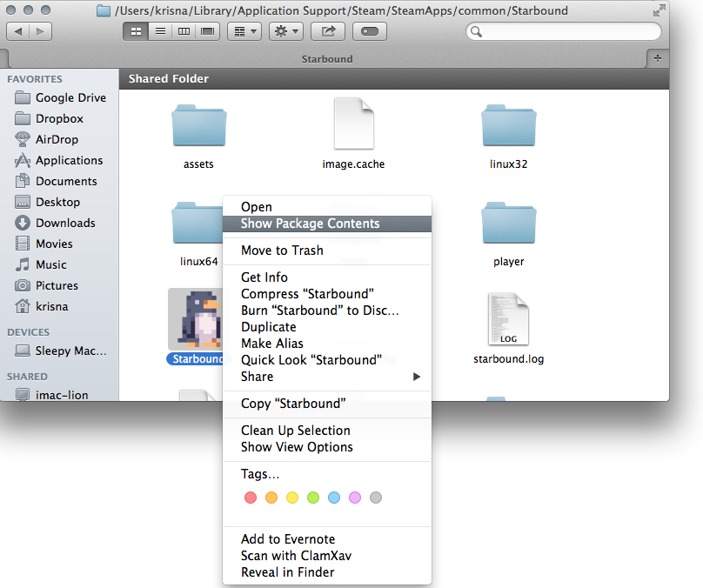This screenshot has height=588, width=703.
Task: Choose Make Alias
Action: [x=327, y=344]
